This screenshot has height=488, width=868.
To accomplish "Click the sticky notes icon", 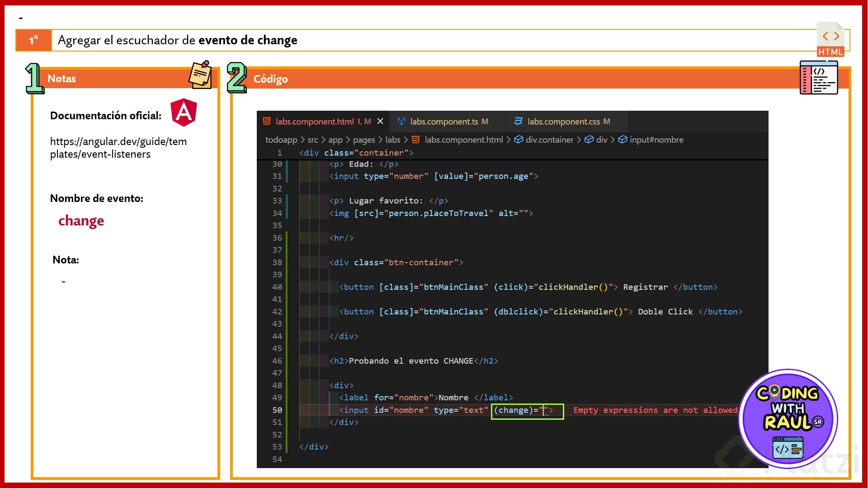I will (x=200, y=75).
